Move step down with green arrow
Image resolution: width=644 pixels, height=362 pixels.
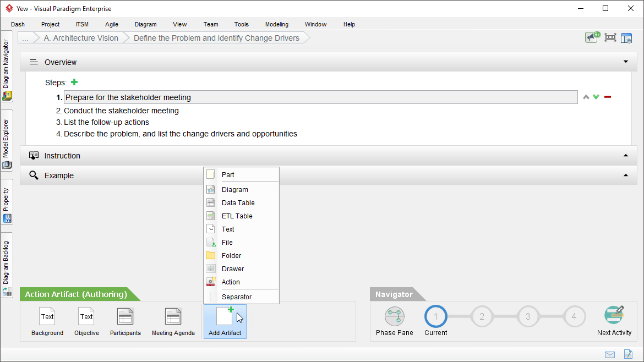click(596, 97)
